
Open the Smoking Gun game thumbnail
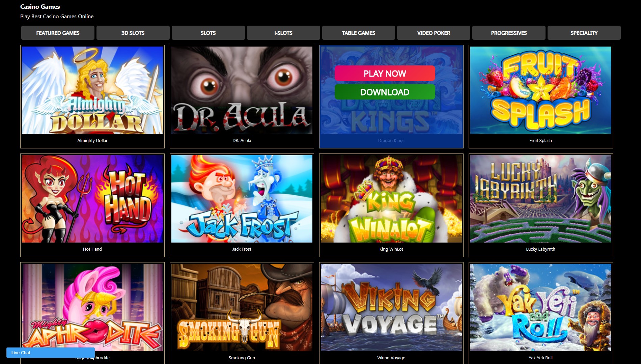[242, 307]
